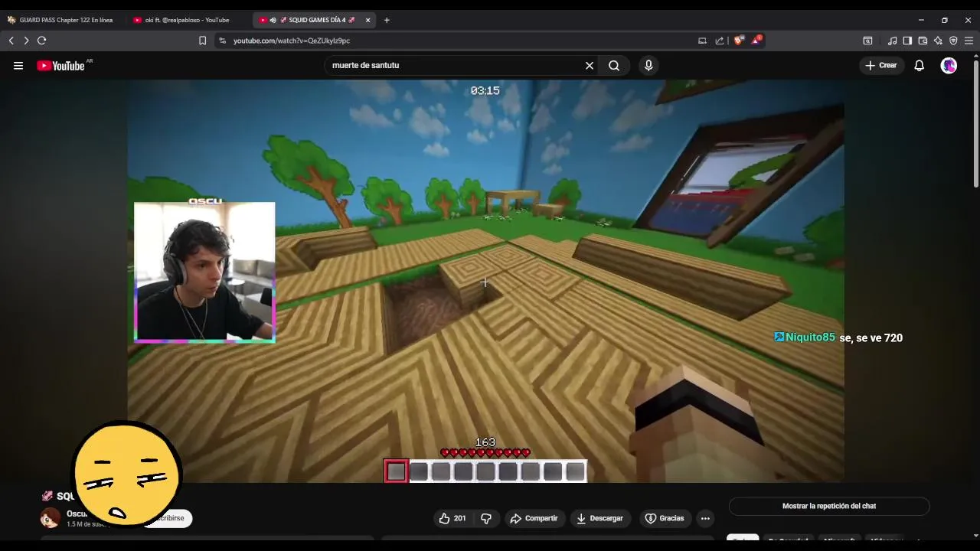Viewport: 980px width, 551px height.
Task: Clear the search box with the X
Action: pyautogui.click(x=590, y=66)
